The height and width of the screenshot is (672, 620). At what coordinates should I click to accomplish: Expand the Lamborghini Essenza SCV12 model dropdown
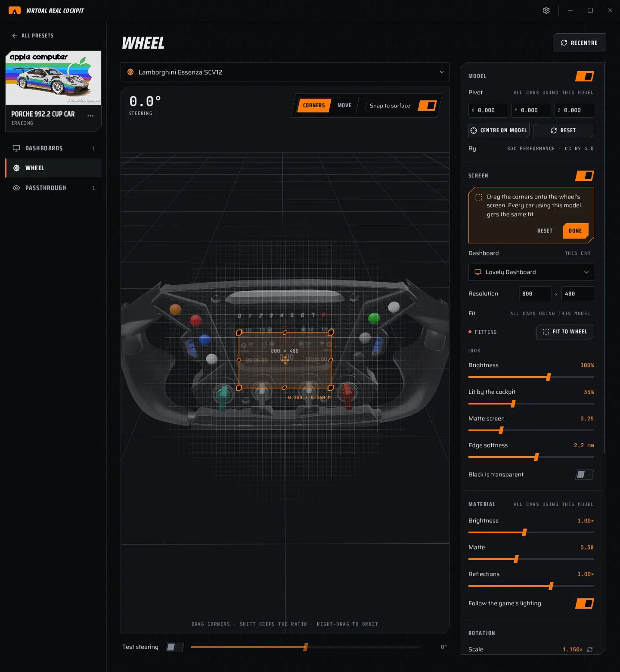[285, 72]
